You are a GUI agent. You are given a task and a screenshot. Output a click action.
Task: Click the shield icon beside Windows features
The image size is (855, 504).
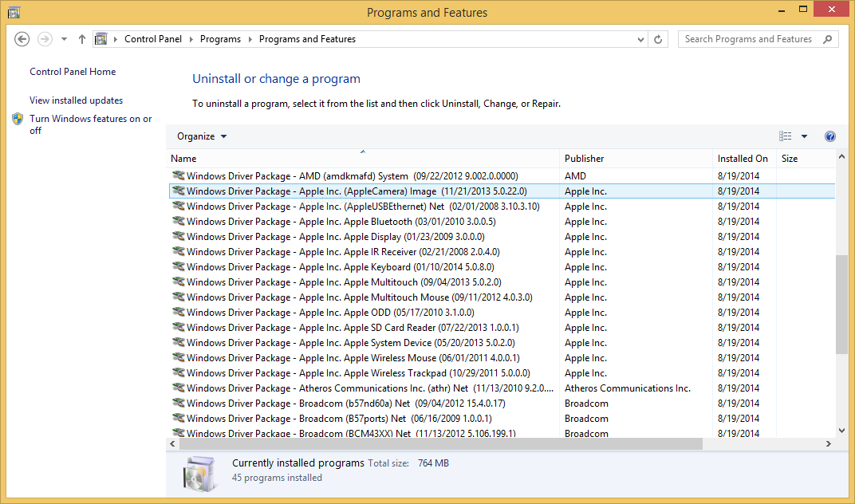[x=18, y=119]
